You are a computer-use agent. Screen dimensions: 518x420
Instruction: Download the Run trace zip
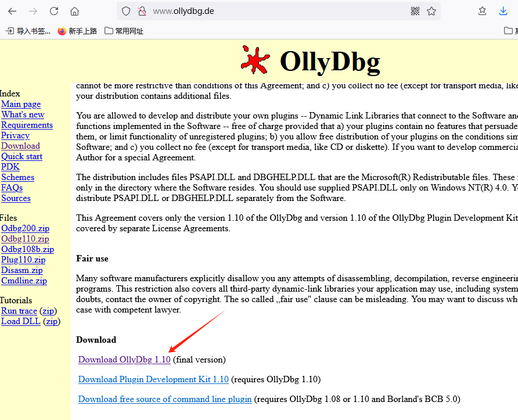[x=48, y=311]
